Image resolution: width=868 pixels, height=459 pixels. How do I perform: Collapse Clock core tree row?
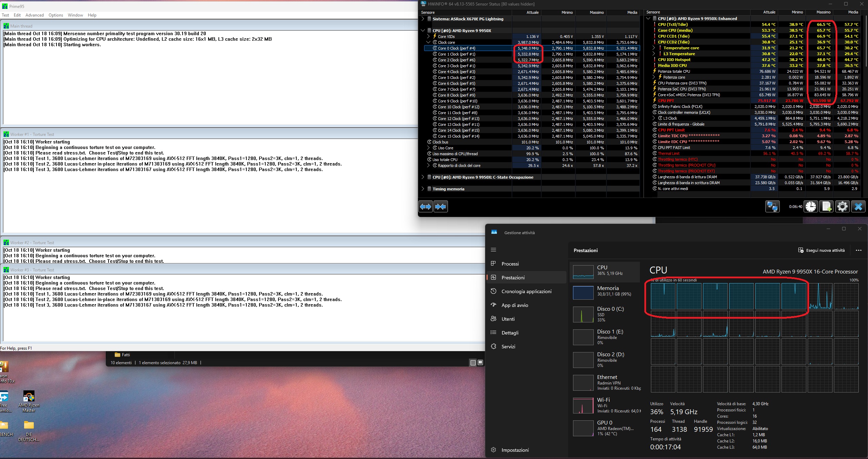point(428,42)
